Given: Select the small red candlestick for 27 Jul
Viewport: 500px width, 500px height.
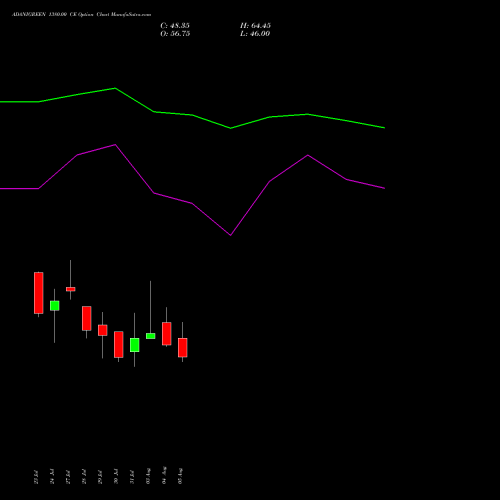Looking at the screenshot, I should pos(71,289).
